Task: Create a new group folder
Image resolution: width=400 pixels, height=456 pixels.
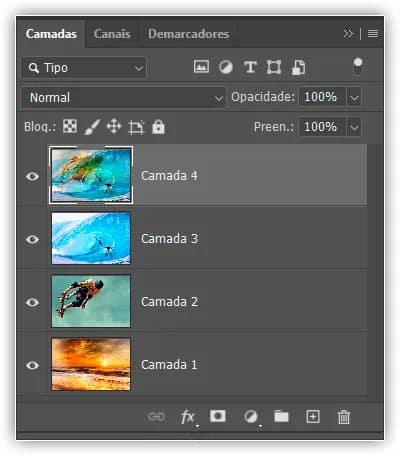Action: point(281,416)
